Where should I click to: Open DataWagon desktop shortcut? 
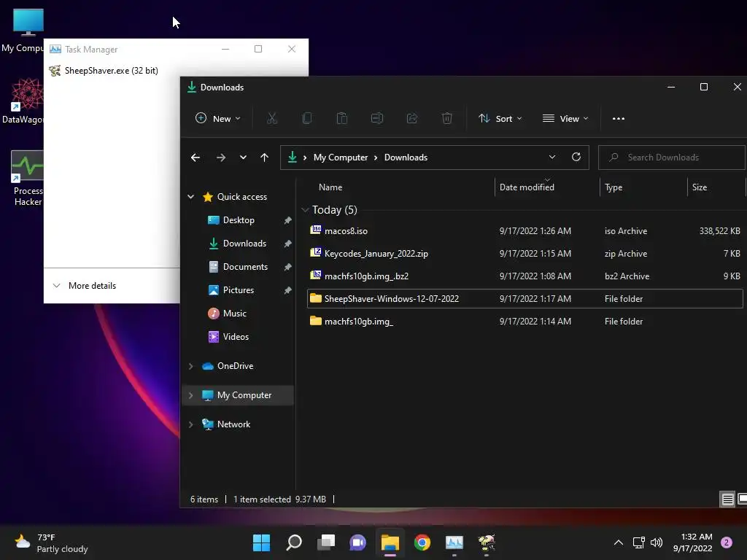click(23, 101)
